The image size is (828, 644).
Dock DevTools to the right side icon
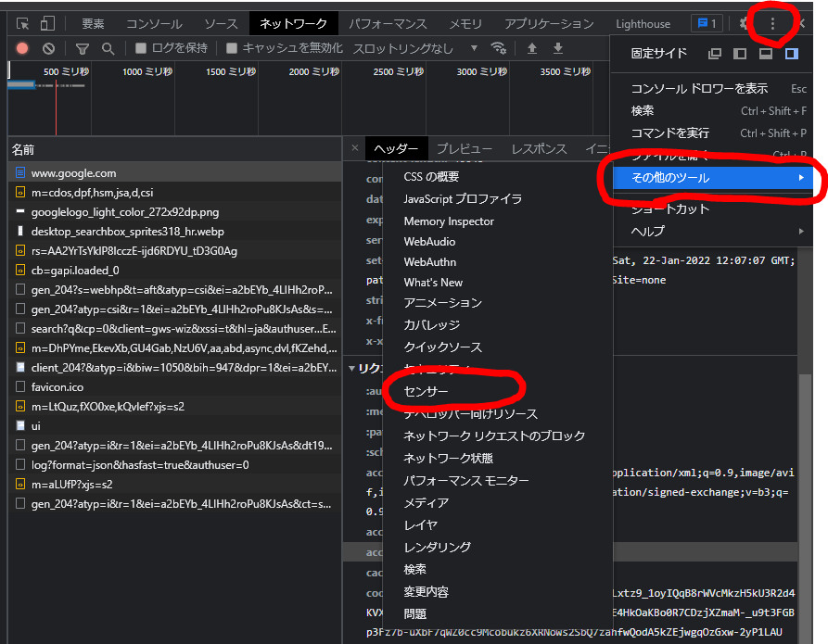[792, 54]
